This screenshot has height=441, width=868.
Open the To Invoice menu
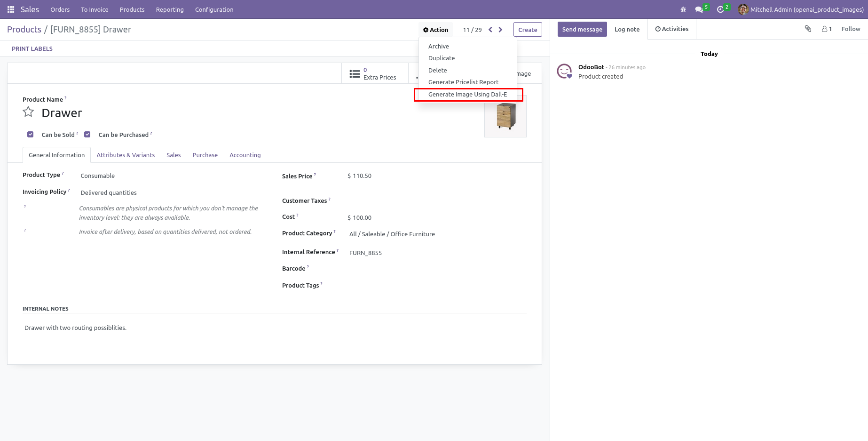point(95,9)
